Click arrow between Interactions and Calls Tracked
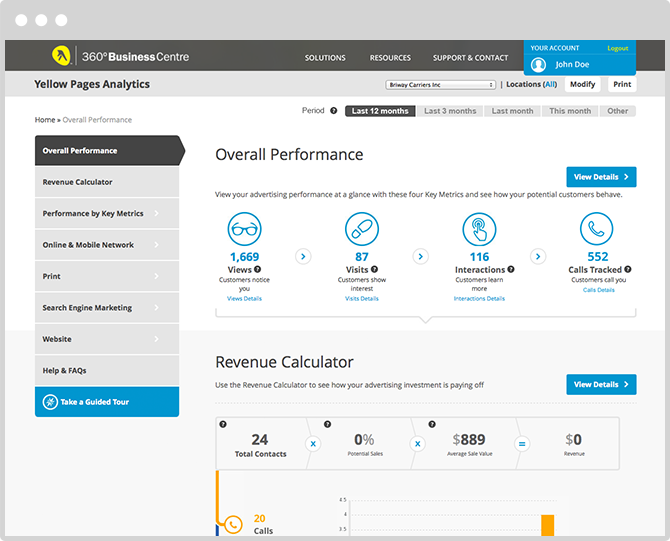The width and height of the screenshot is (670, 541). coord(538,256)
